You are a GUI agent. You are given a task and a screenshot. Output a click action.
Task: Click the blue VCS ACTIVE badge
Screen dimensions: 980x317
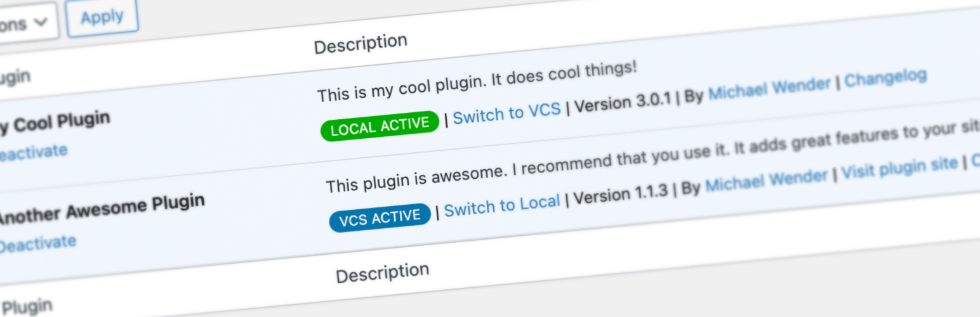[380, 219]
